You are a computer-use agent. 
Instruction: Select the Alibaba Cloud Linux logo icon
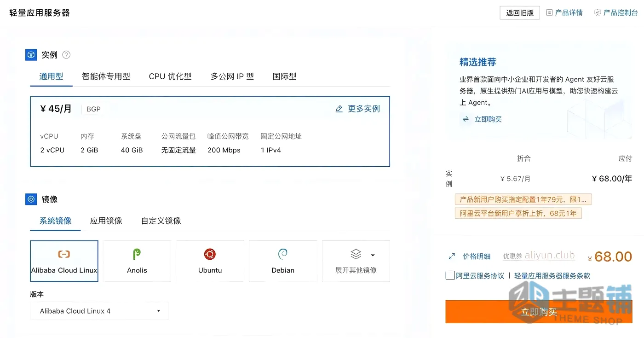64,254
